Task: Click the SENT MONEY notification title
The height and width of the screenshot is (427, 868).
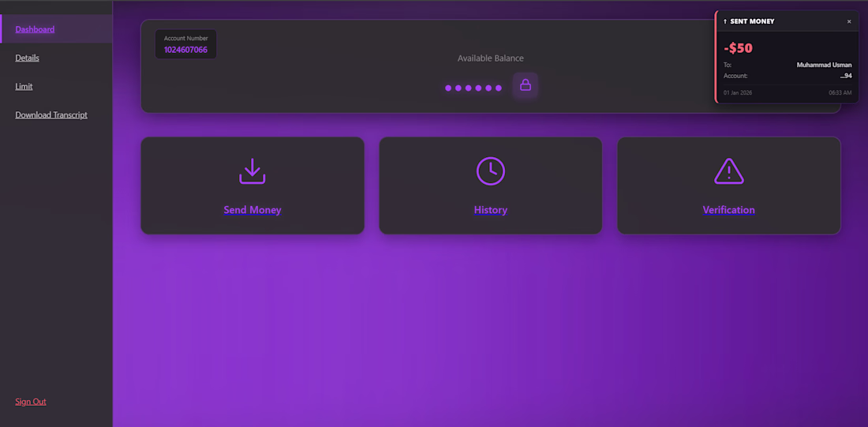Action: click(x=752, y=21)
